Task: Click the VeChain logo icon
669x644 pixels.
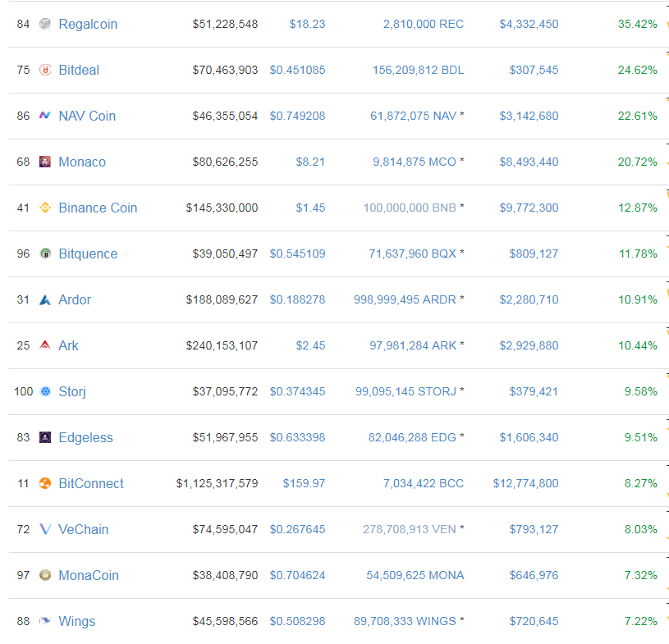Action: click(x=45, y=529)
